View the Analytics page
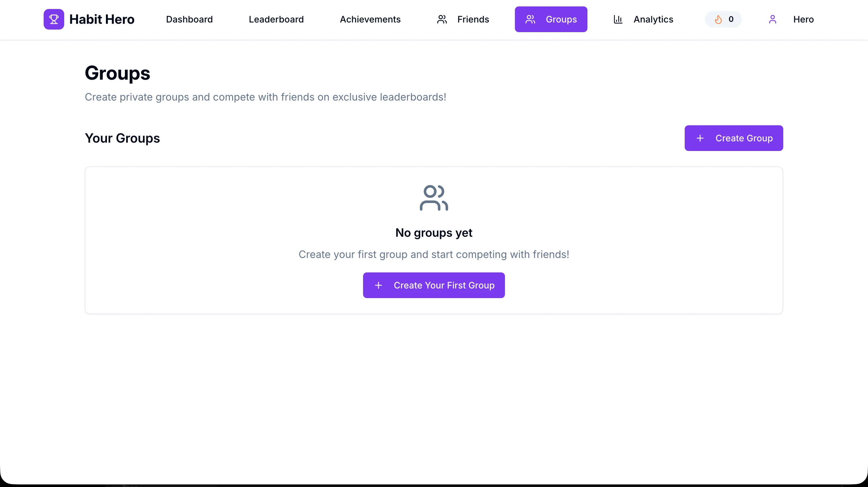The width and height of the screenshot is (868, 487). (653, 19)
